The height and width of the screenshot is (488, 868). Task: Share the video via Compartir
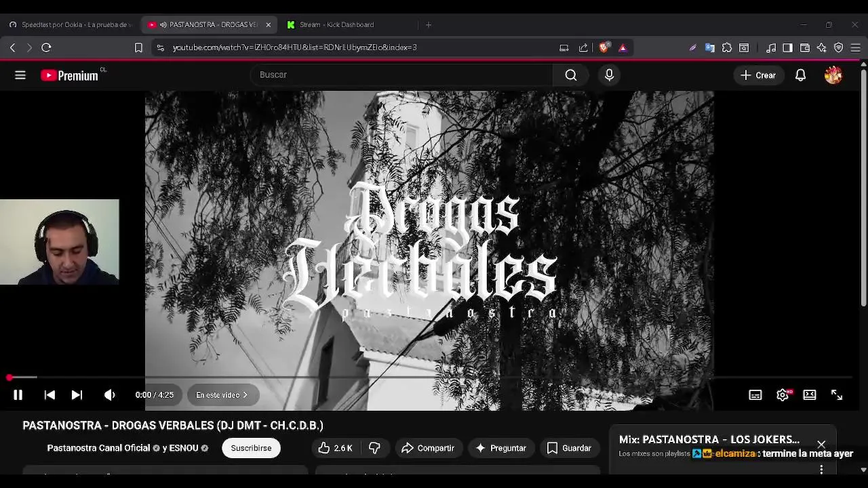click(x=428, y=448)
